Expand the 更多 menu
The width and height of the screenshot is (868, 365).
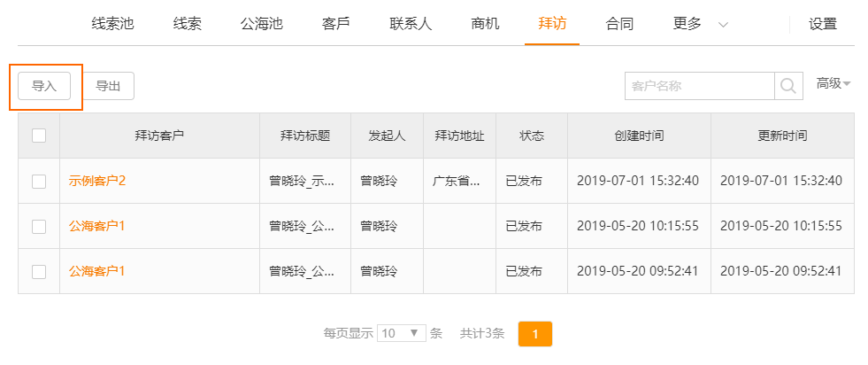[x=700, y=24]
